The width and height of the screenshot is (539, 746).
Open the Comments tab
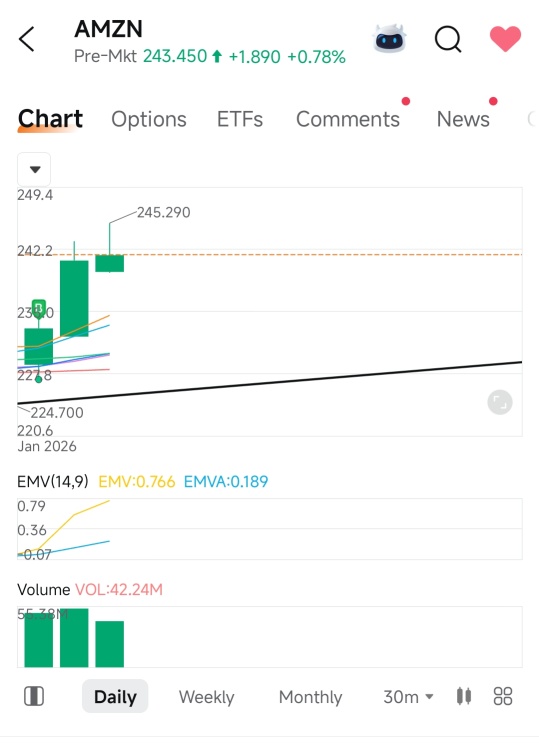point(348,119)
